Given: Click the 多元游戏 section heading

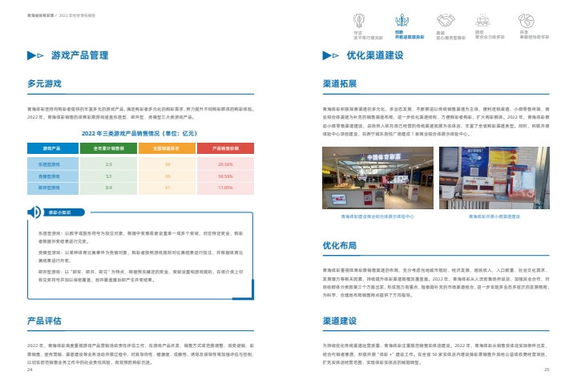Looking at the screenshot, I should (44, 83).
